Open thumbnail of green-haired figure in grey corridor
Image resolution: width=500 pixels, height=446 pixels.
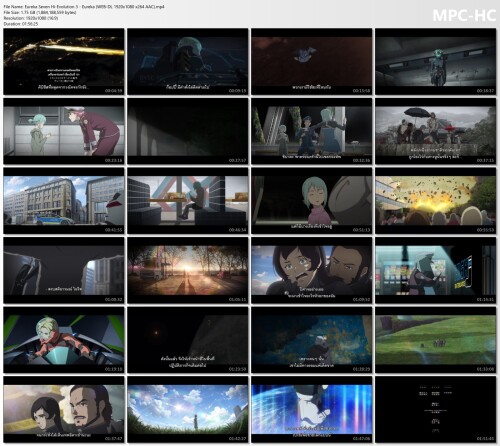(x=436, y=62)
